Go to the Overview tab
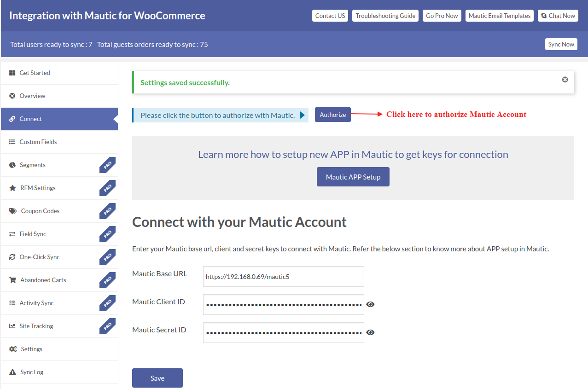The height and width of the screenshot is (389, 588). click(59, 96)
